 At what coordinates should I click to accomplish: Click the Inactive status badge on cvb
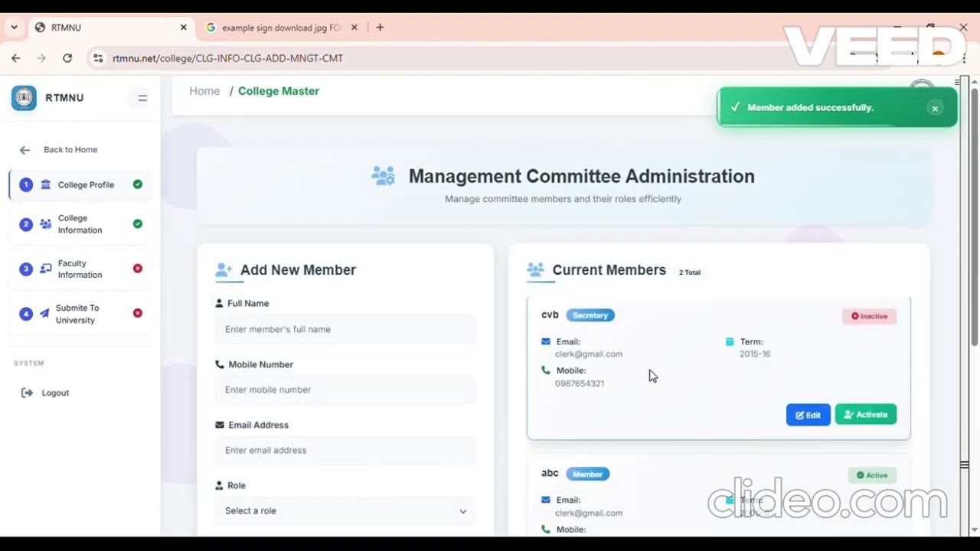[x=869, y=316]
